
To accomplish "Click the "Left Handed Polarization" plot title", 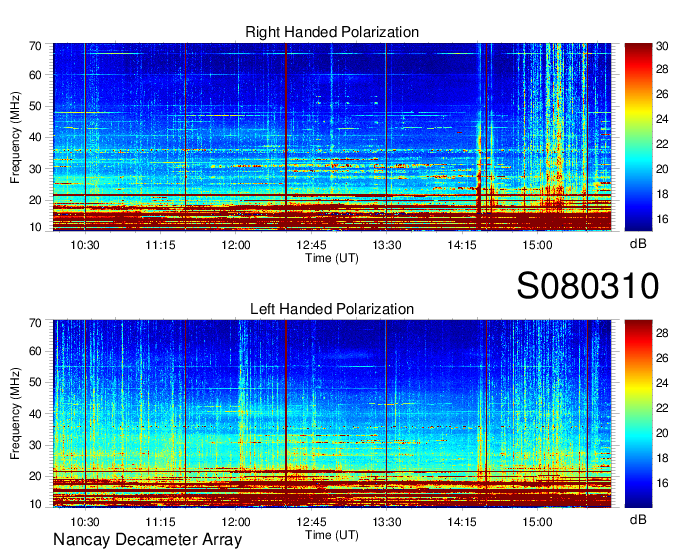I will coord(332,309).
